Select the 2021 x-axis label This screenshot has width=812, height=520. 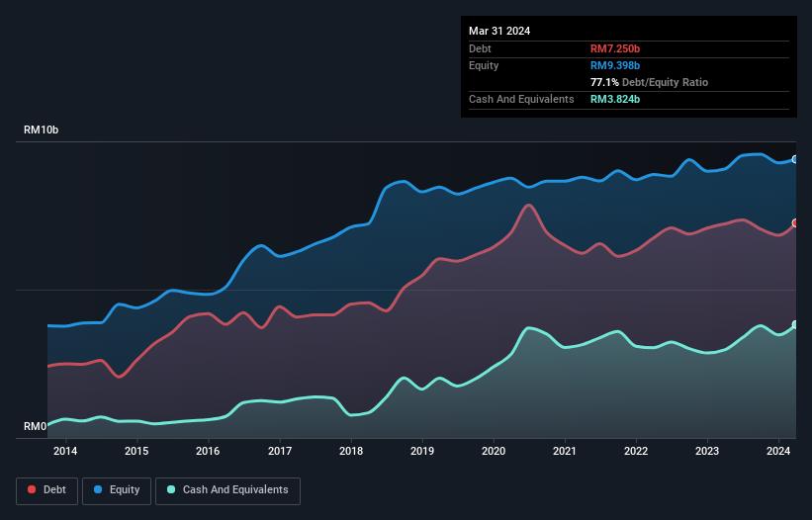point(565,451)
